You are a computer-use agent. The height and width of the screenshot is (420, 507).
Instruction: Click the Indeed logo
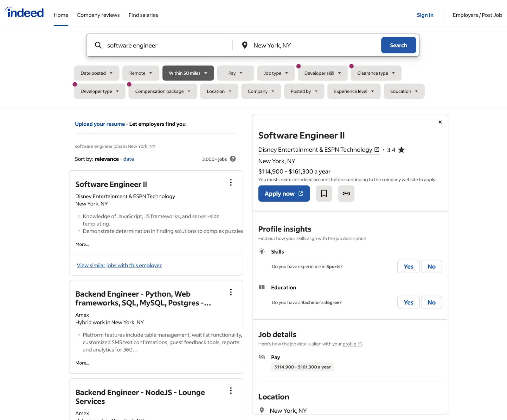[x=24, y=13]
